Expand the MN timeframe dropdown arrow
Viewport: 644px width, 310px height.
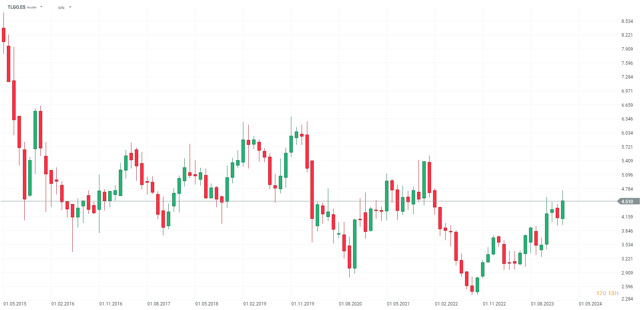click(70, 7)
